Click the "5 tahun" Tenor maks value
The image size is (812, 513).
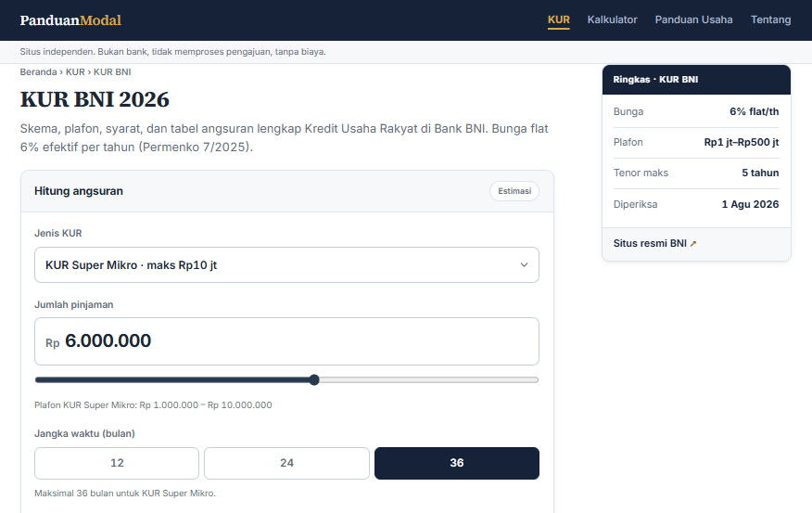click(760, 173)
